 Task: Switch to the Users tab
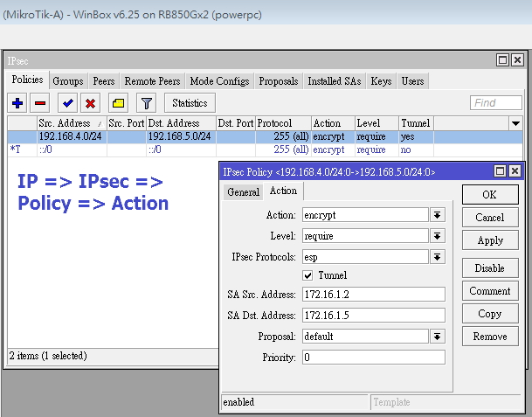(x=412, y=81)
